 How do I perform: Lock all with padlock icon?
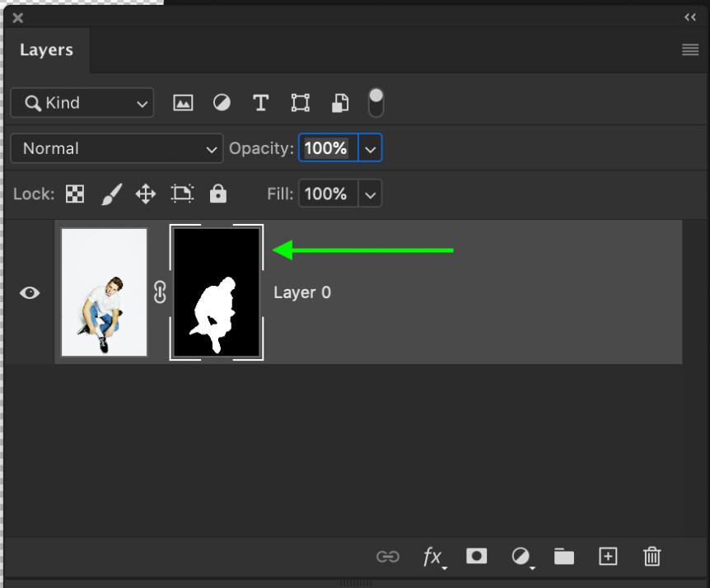(217, 194)
